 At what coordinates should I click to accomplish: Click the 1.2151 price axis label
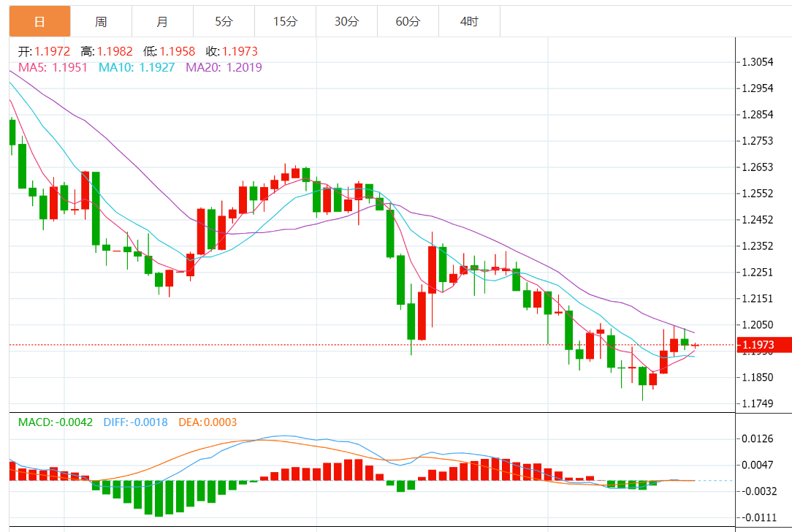tap(757, 299)
